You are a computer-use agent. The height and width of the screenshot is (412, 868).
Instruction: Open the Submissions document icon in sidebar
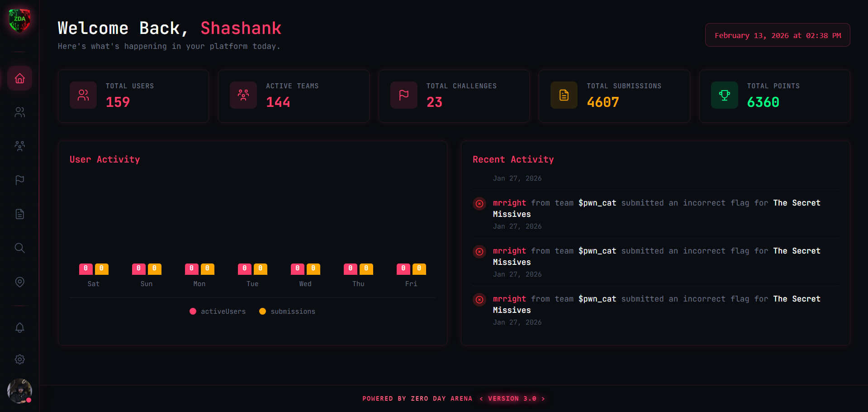click(x=19, y=214)
